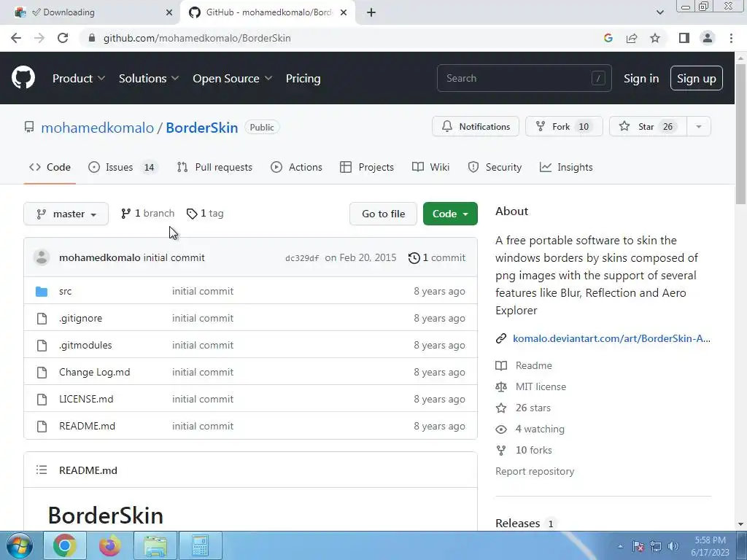This screenshot has height=560, width=747.
Task: Click the network tray icon
Action: click(656, 546)
